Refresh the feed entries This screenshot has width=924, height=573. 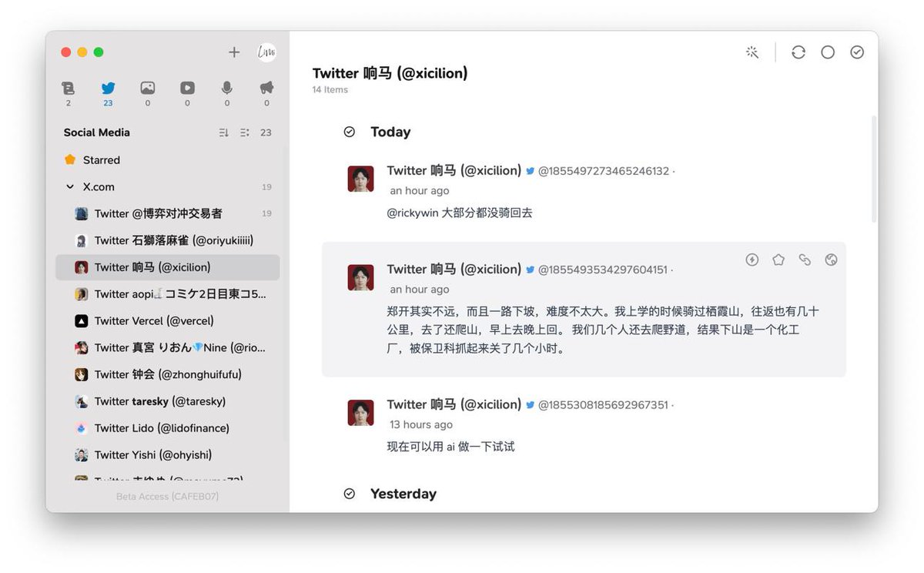coord(798,52)
